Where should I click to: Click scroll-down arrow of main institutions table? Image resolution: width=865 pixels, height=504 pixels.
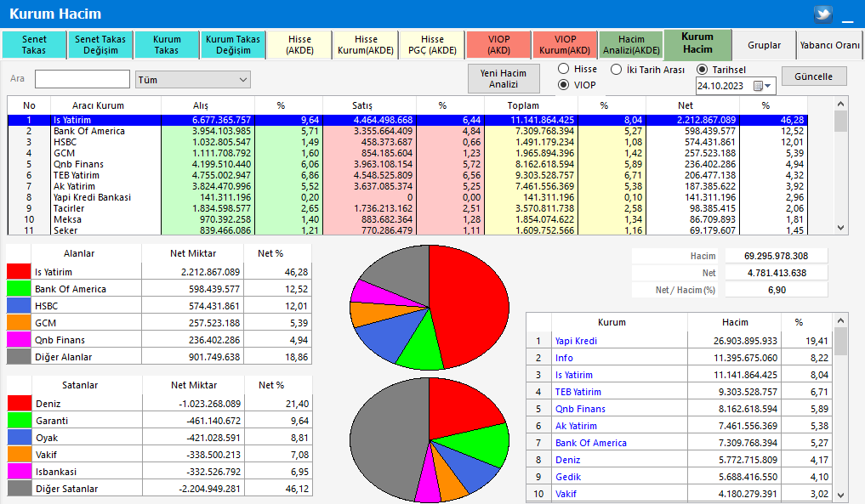pyautogui.click(x=840, y=228)
